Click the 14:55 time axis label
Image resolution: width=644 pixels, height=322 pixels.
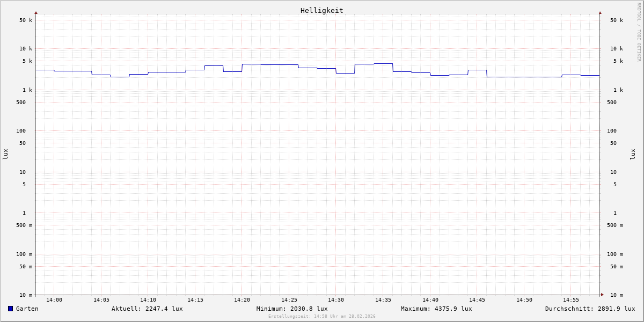(571, 300)
